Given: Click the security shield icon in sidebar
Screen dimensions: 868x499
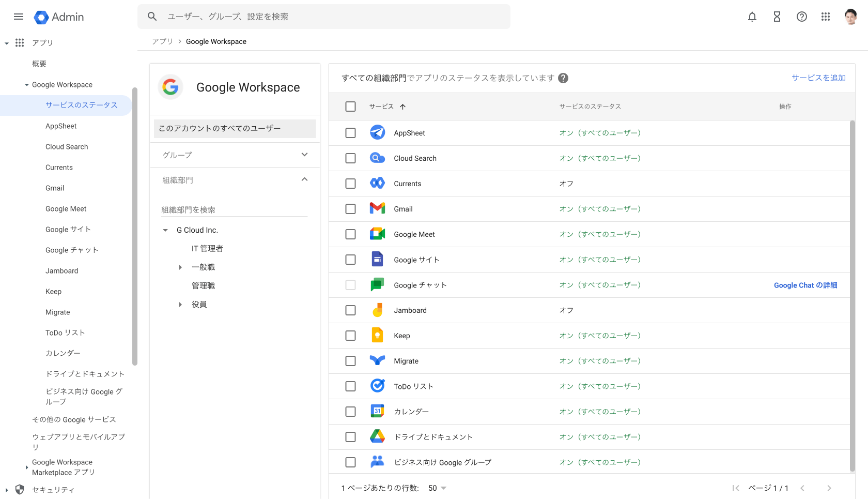Looking at the screenshot, I should pyautogui.click(x=20, y=490).
